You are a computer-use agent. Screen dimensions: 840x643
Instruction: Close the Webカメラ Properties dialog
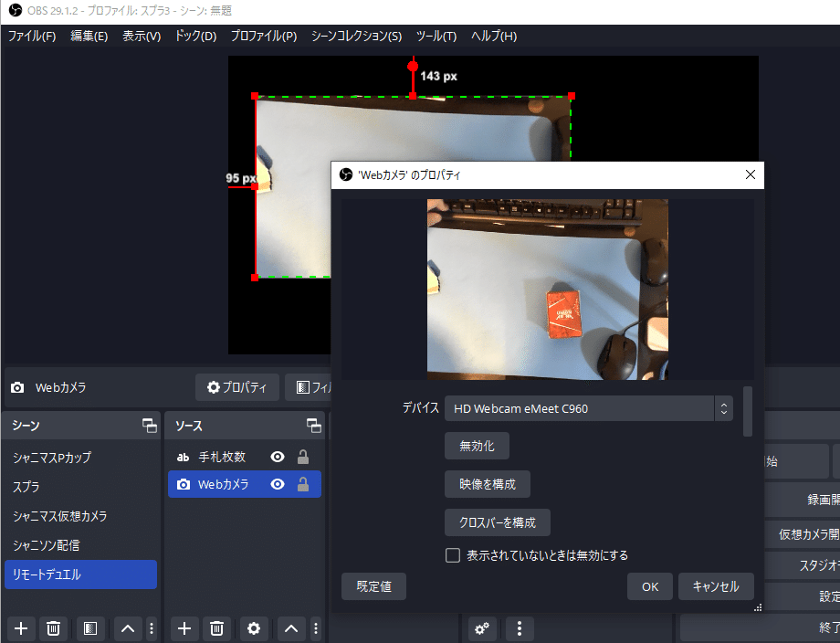[750, 174]
